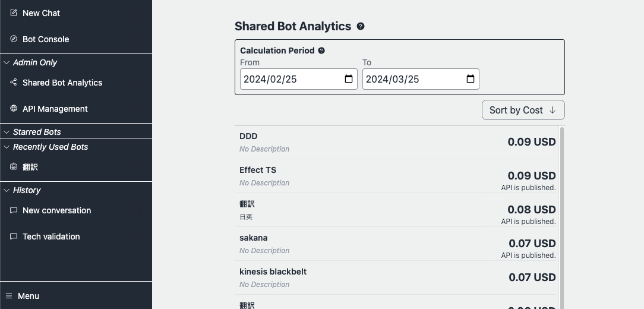Click the Bot Console compass icon

(14, 39)
